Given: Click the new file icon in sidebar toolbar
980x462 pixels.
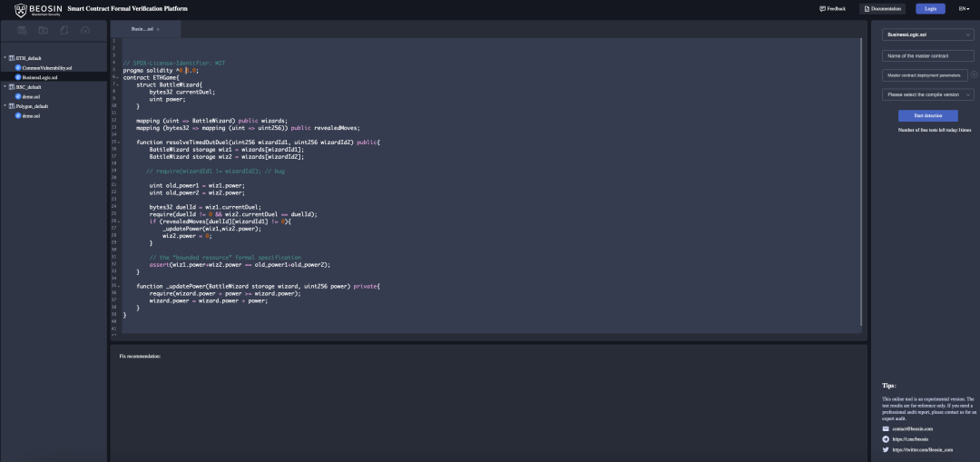Looking at the screenshot, I should tap(64, 30).
